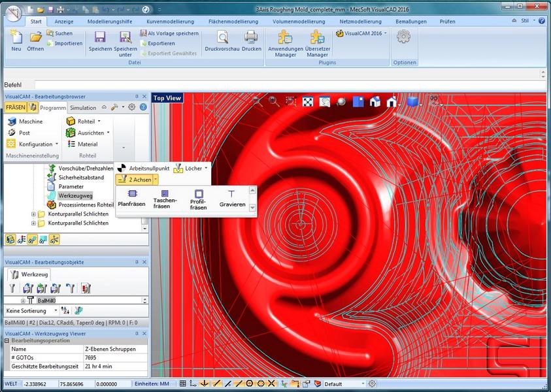Open the Volumenmodellierung ribbon tab
Viewport: 551px width, 392px height.
point(299,22)
